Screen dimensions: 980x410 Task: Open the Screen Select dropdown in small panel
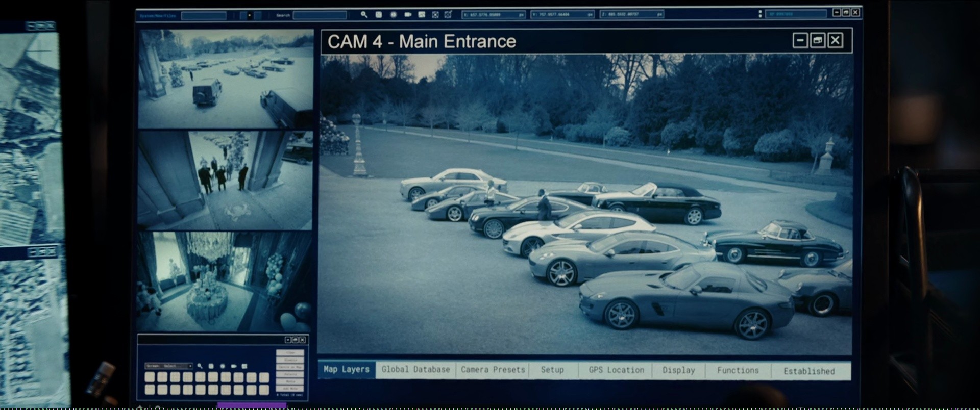[169, 366]
